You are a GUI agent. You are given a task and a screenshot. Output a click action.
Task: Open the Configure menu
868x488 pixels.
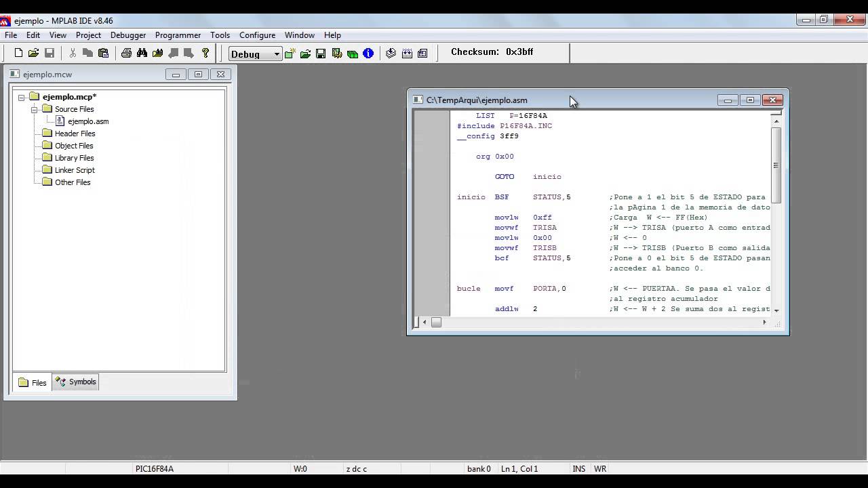[x=257, y=35]
